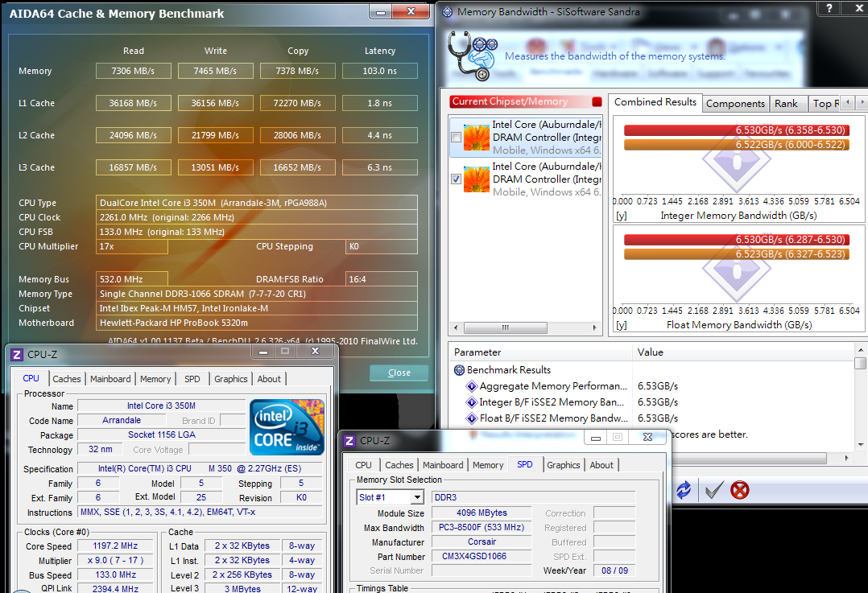This screenshot has width=868, height=593.
Task: Open Memory tab in CPU-Z CPU window
Action: pos(155,379)
